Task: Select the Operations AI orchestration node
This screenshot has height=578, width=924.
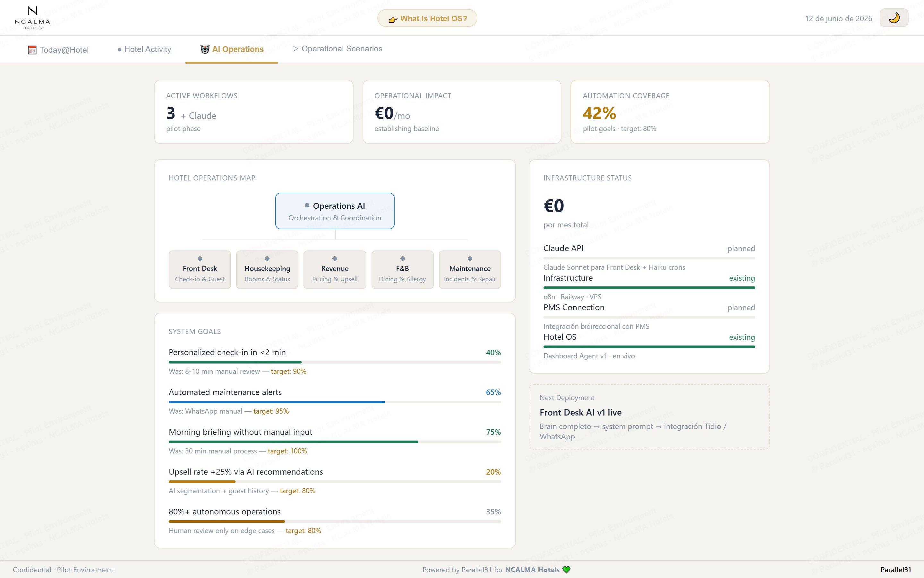Action: coord(335,211)
